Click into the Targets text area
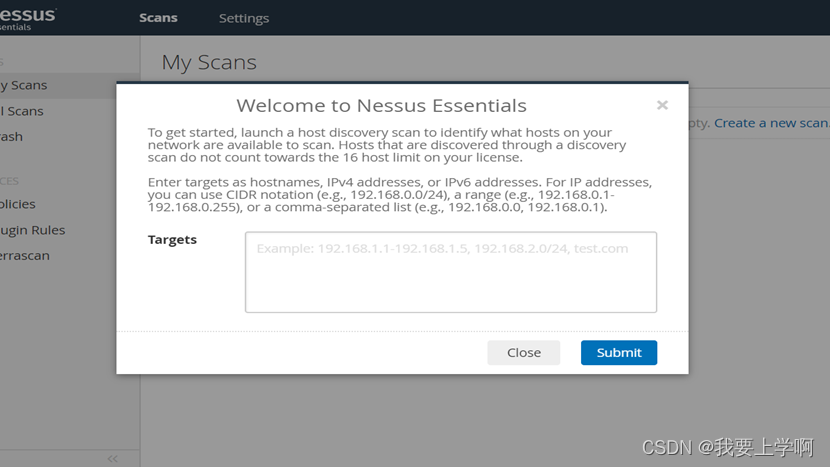The height and width of the screenshot is (467, 830). [450, 272]
